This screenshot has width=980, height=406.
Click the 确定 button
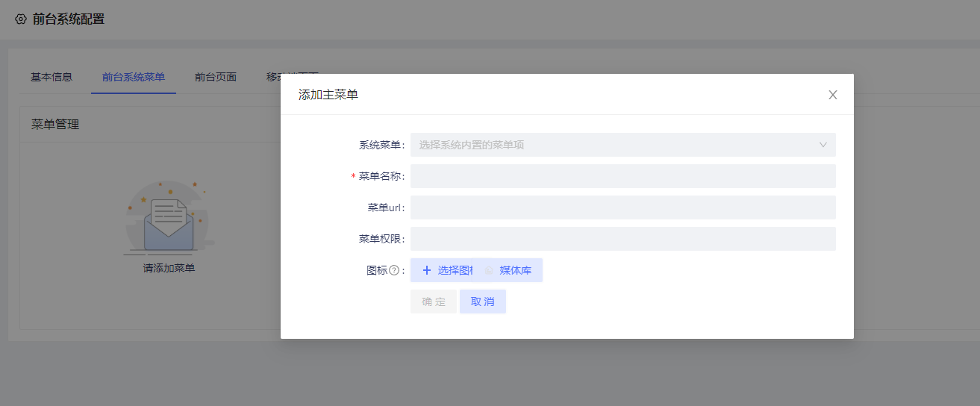[x=434, y=302]
